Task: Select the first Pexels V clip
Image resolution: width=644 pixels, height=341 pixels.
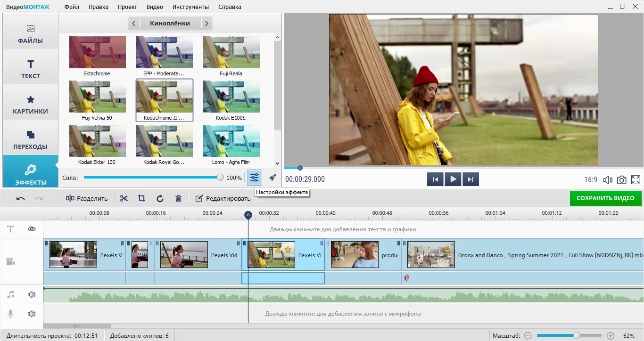Action: tap(84, 255)
